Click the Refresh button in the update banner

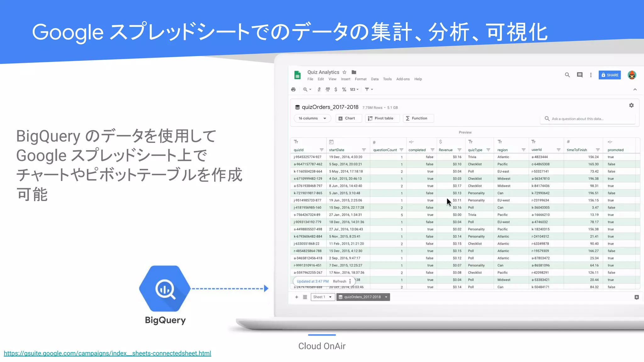click(x=339, y=281)
